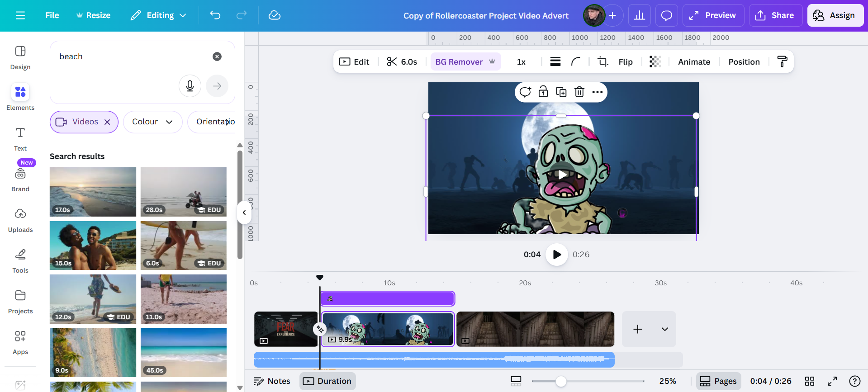Image resolution: width=868 pixels, height=392 pixels.
Task: Open the corner rounding tool
Action: click(575, 62)
